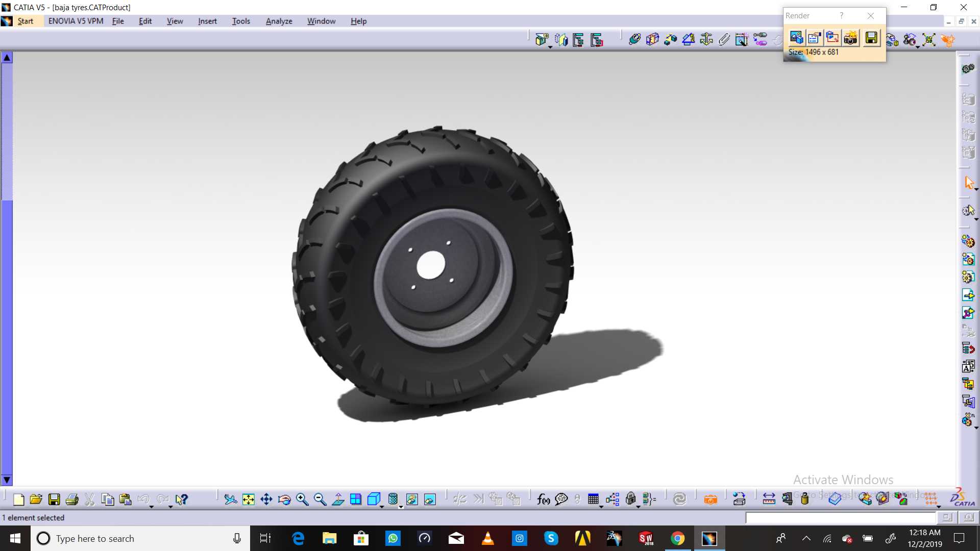Click the orange Capture camera icon
980x551 pixels.
click(710, 499)
